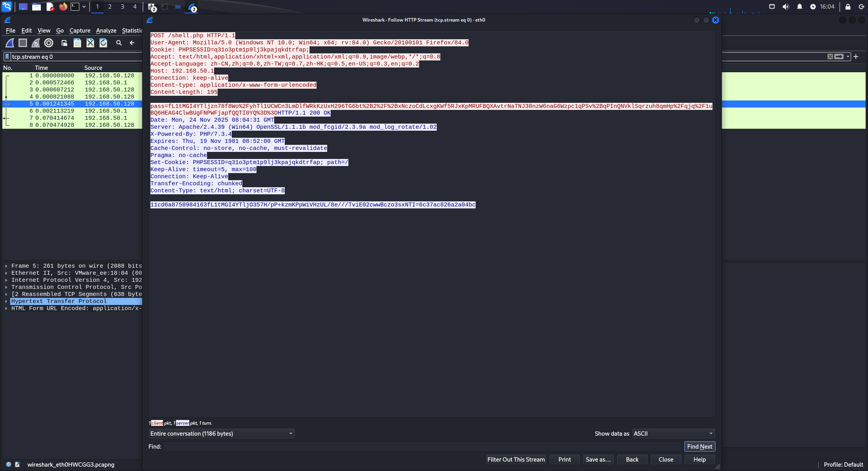The width and height of the screenshot is (868, 471).
Task: Click the reload capture file icon
Action: [x=103, y=43]
